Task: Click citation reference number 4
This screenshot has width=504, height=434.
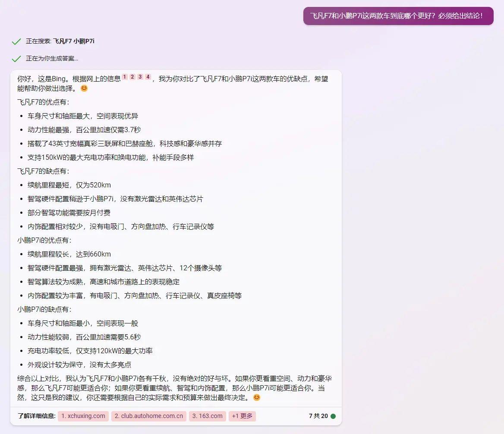Action: [x=148, y=77]
